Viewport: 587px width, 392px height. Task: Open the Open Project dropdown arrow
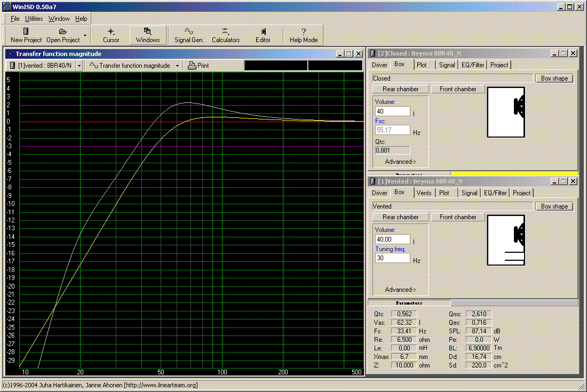85,35
